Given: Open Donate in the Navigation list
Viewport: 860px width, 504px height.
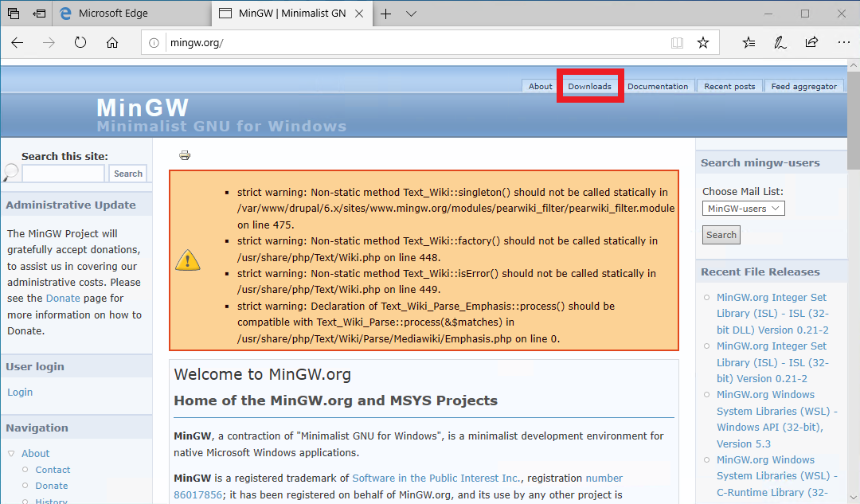Looking at the screenshot, I should tap(52, 486).
